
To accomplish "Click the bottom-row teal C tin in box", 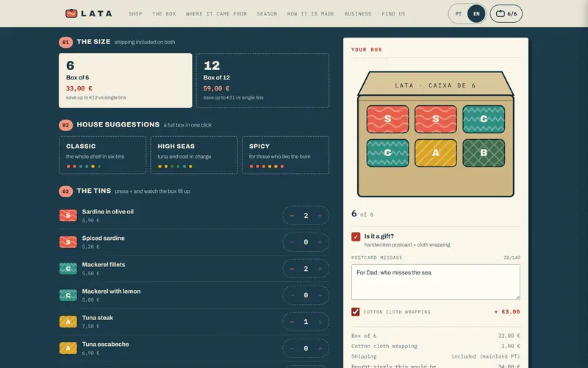I will coord(388,153).
